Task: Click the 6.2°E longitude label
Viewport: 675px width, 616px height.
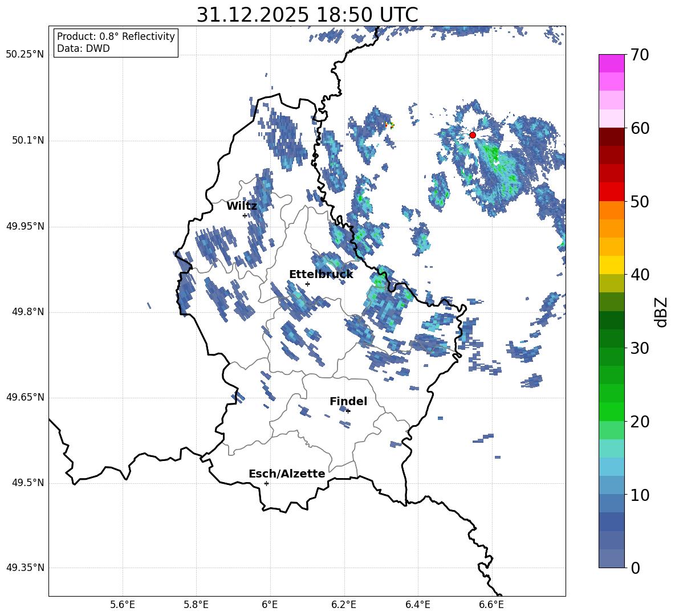Action: click(x=344, y=605)
